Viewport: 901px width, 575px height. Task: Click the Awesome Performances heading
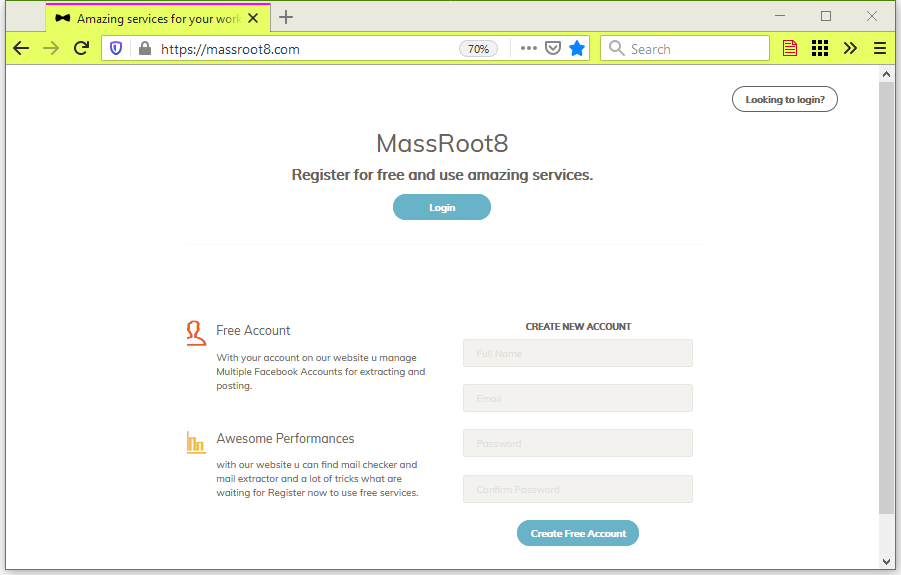point(285,439)
